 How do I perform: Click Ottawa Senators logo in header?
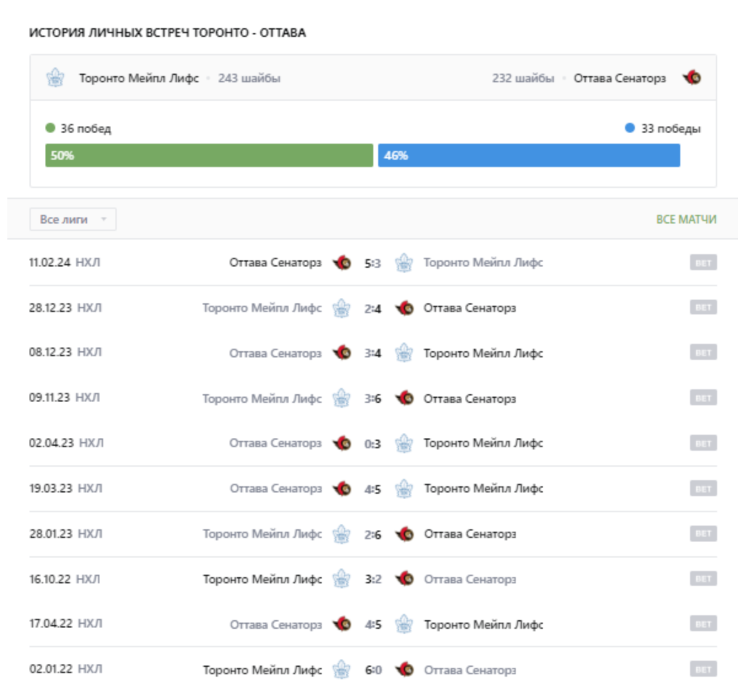point(692,78)
